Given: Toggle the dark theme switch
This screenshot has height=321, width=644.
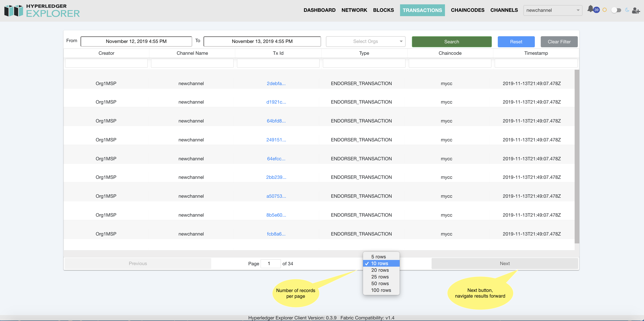Looking at the screenshot, I should [616, 10].
